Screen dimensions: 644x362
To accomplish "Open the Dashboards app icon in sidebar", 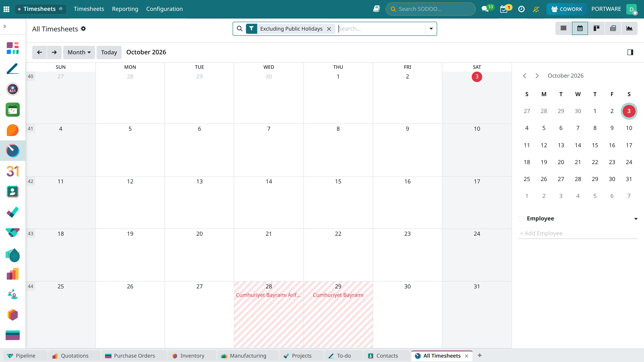I will [x=13, y=48].
